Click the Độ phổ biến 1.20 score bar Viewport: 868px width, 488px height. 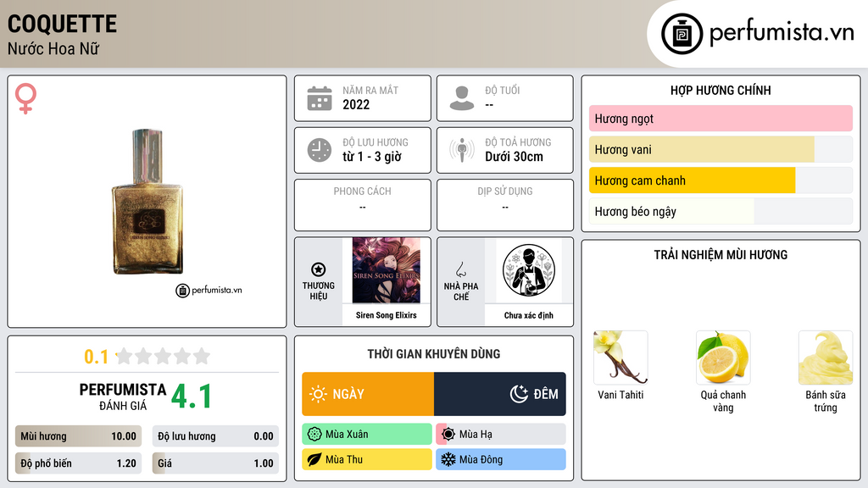coord(79,463)
